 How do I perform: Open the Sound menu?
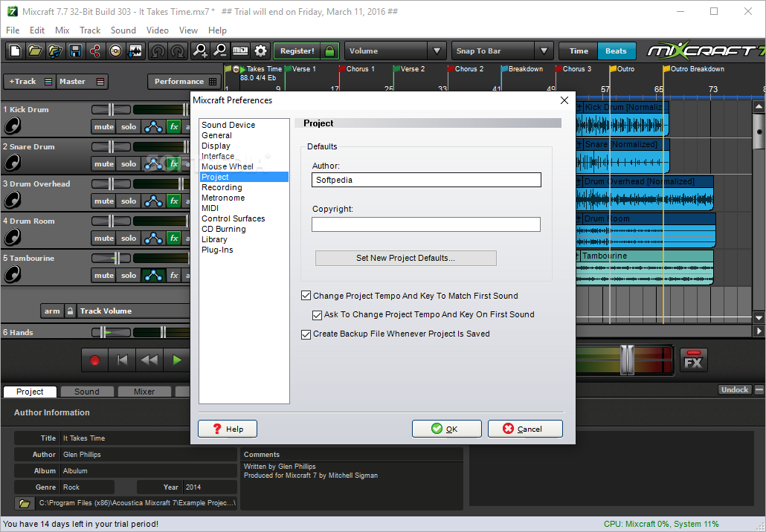point(123,30)
